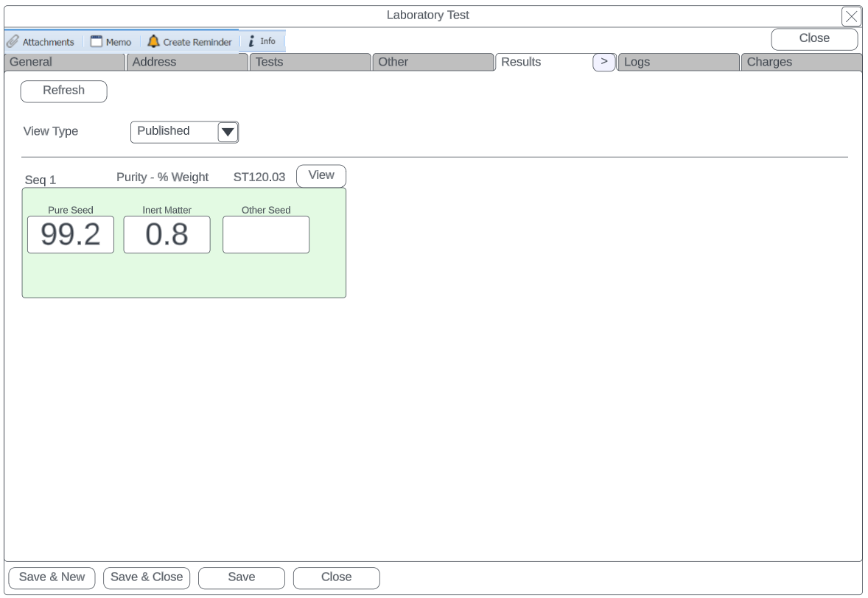Open the Logs tab
The height and width of the screenshot is (598, 868).
[x=678, y=63]
